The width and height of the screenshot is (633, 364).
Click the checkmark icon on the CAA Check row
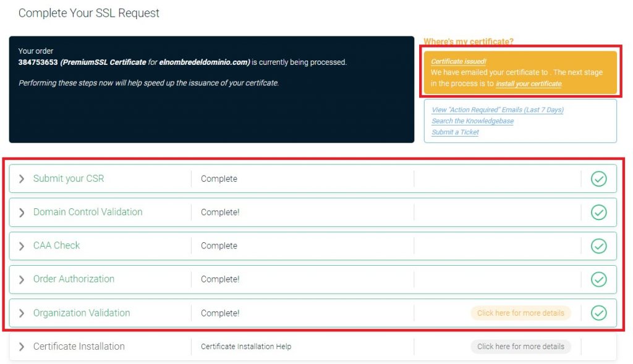[598, 245]
